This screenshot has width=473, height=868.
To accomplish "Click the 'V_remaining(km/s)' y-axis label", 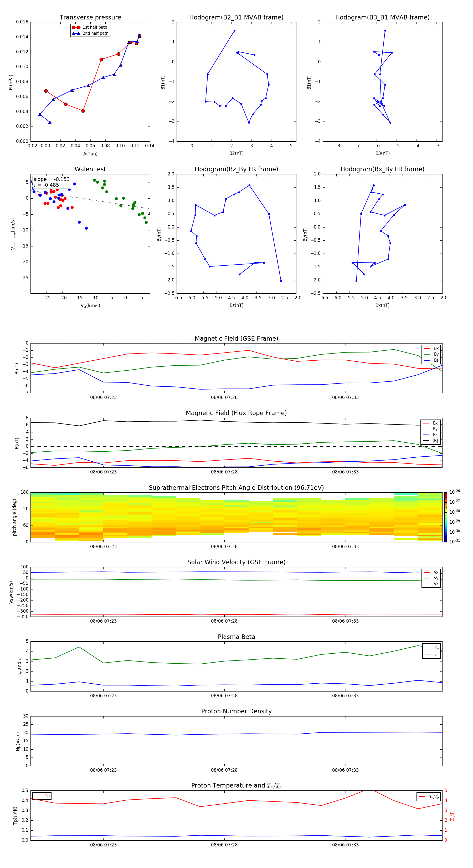I will [13, 234].
